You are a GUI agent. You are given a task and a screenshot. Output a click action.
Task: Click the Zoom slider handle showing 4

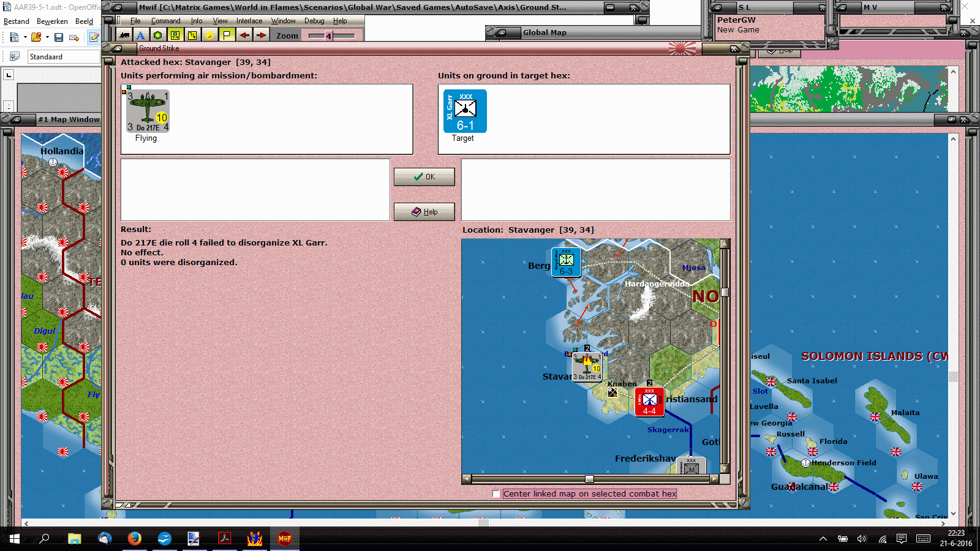[329, 36]
